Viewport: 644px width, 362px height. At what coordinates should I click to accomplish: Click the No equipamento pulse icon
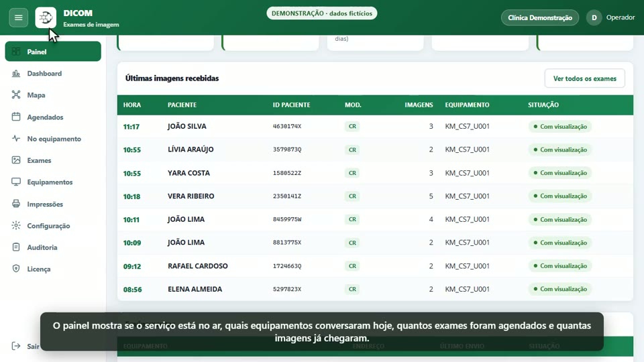click(16, 139)
